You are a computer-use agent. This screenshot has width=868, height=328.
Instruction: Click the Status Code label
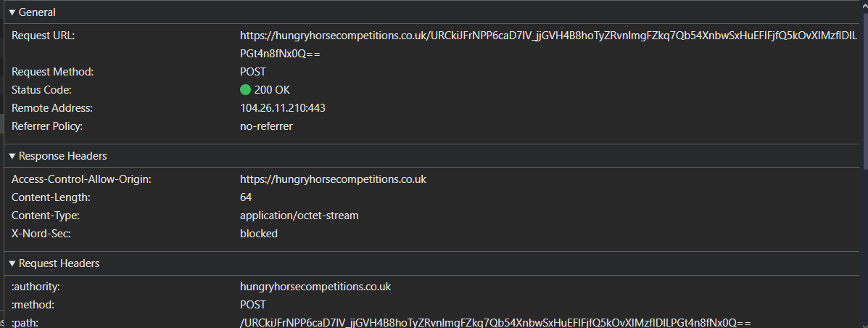pos(42,90)
